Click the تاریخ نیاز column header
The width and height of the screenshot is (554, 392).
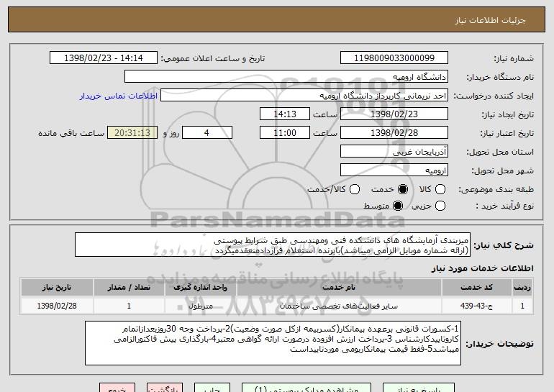coord(57,288)
